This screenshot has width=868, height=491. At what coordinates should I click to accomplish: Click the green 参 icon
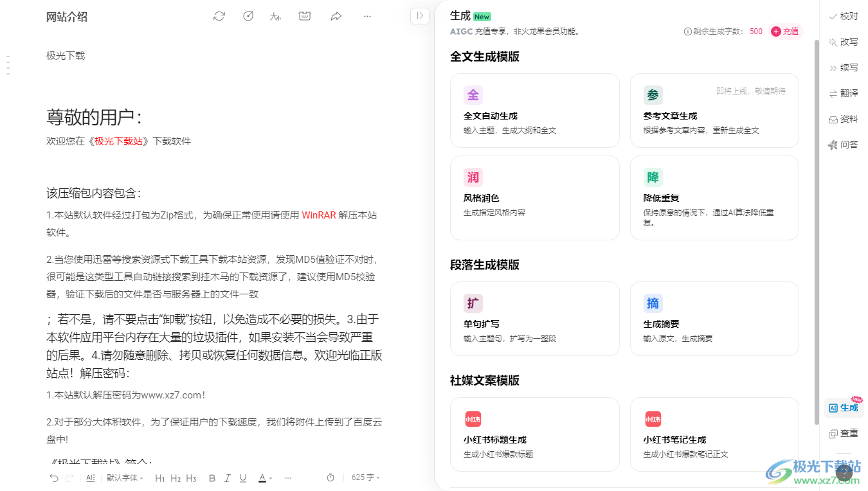tap(653, 95)
